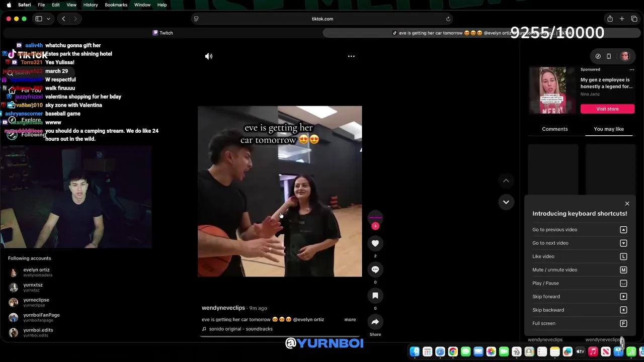
Task: Open Calendar from the Dock
Action: (517, 351)
